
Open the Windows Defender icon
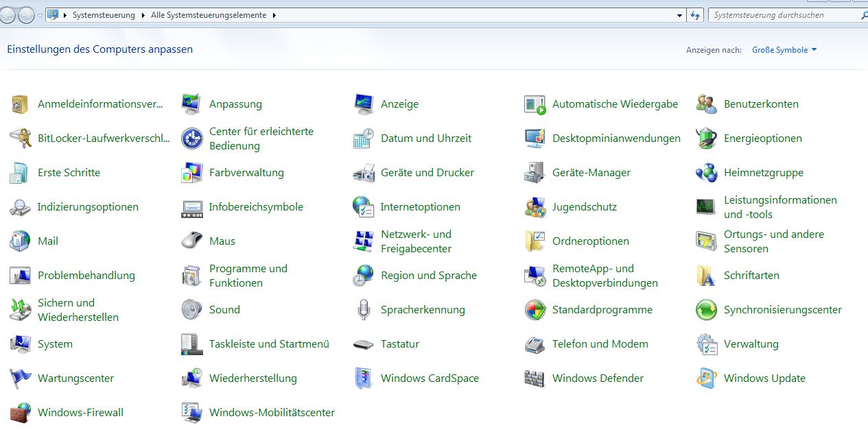pyautogui.click(x=535, y=378)
